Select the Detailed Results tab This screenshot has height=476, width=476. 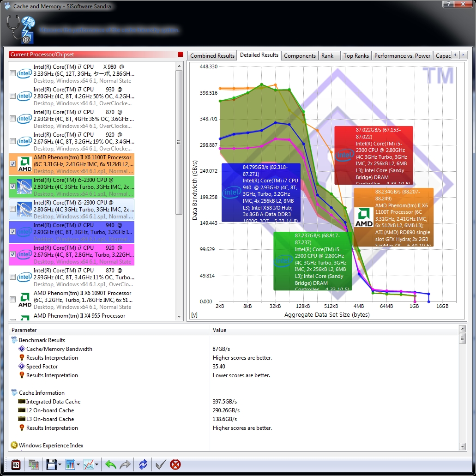point(259,55)
